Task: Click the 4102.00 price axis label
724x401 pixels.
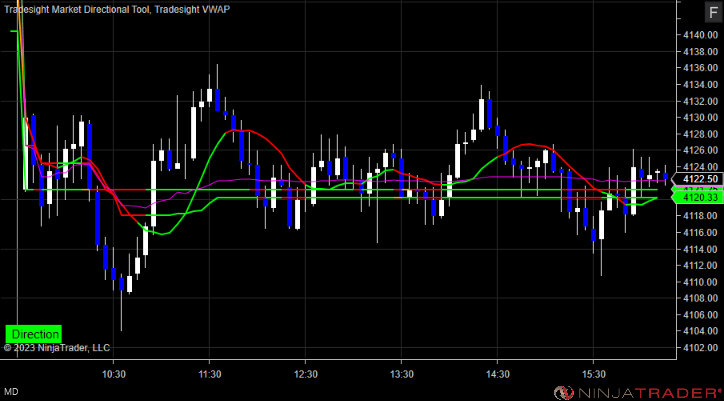Action: pyautogui.click(x=701, y=347)
